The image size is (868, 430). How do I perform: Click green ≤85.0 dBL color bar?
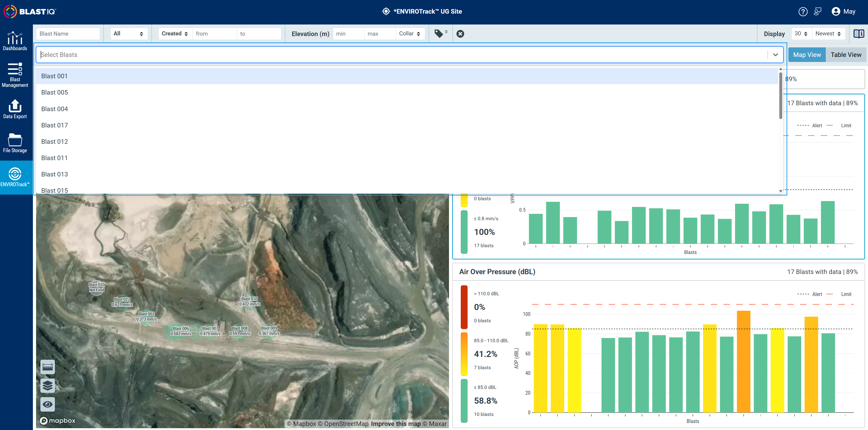pos(464,400)
